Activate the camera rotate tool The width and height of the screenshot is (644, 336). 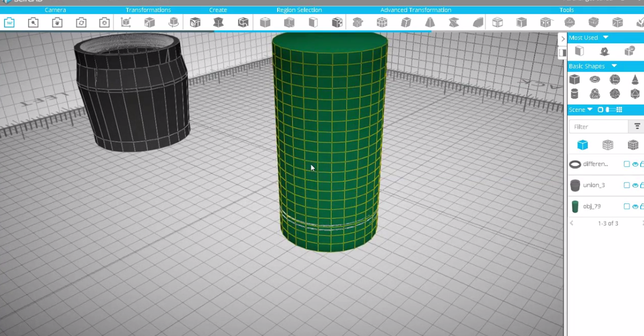[81, 22]
